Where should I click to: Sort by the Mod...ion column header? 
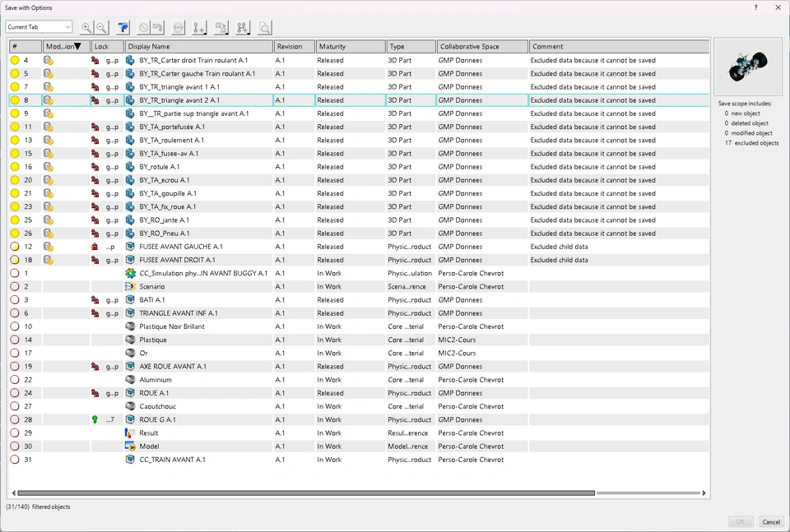pos(67,46)
